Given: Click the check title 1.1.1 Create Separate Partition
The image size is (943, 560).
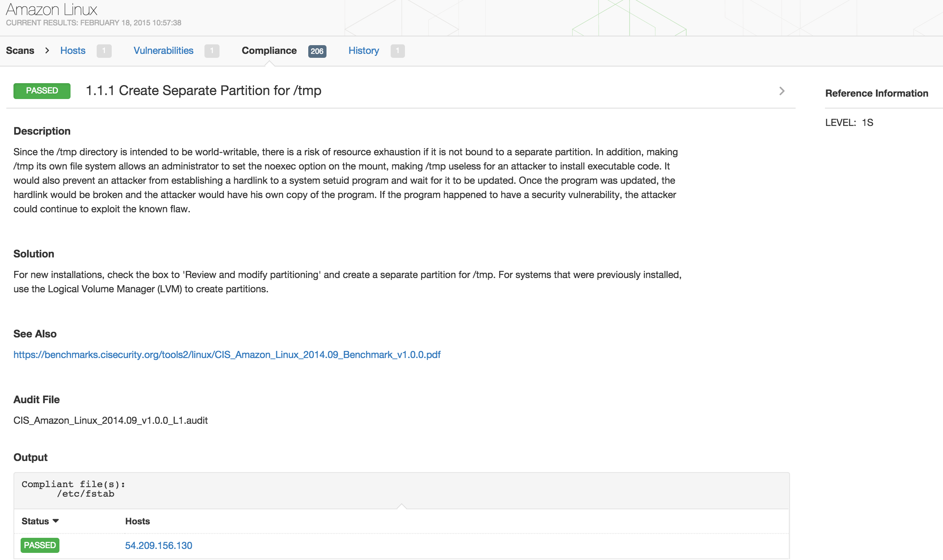Looking at the screenshot, I should coord(204,91).
